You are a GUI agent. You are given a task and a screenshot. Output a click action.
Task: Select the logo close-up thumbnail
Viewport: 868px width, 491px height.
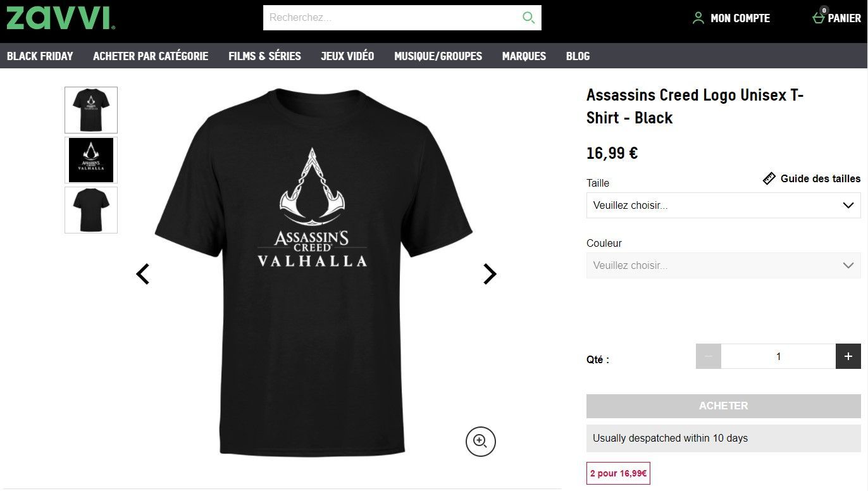pos(91,160)
